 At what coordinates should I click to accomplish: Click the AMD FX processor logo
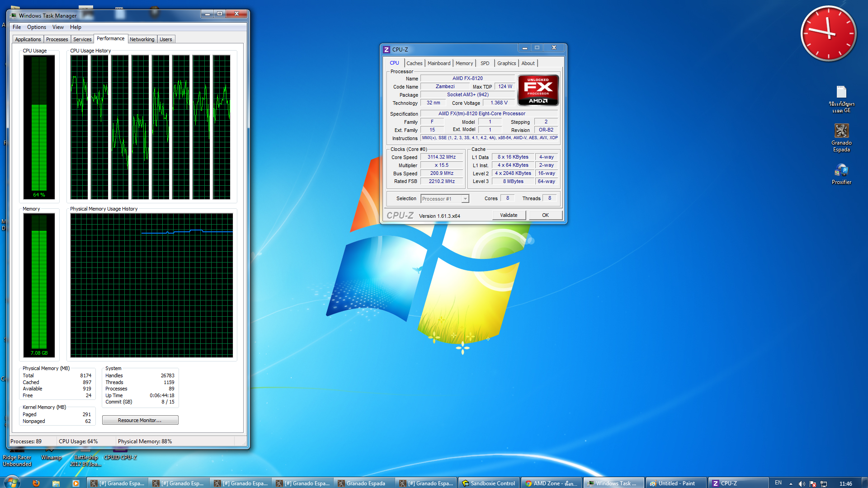[538, 90]
